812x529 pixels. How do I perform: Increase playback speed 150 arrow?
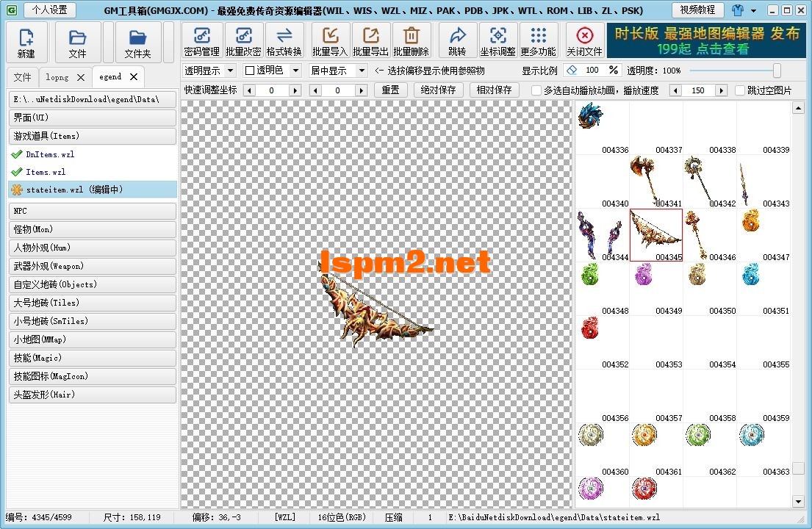[x=721, y=90]
